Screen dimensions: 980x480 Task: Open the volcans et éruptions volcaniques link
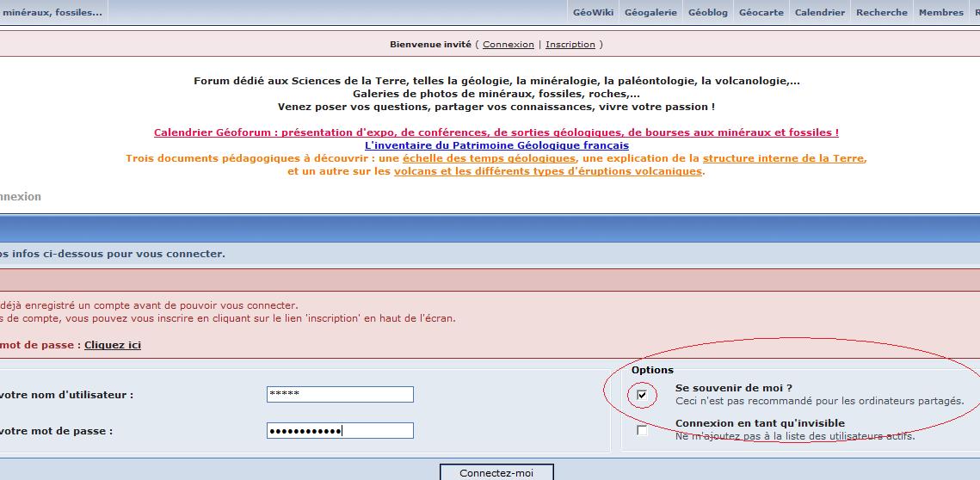point(548,171)
